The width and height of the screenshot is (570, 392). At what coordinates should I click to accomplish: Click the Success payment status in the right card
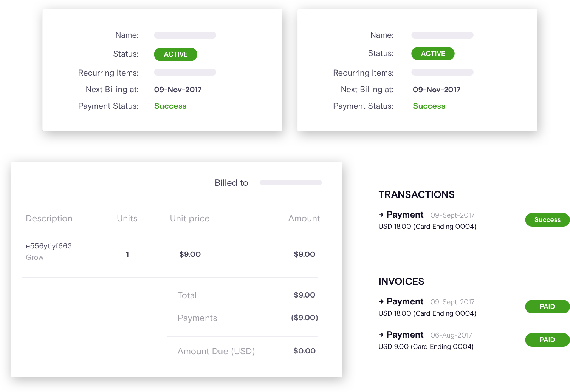[x=429, y=106]
